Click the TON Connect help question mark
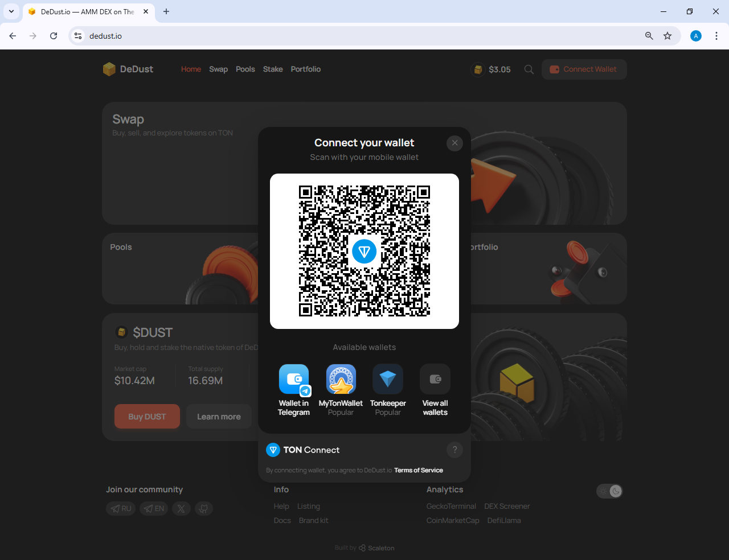This screenshot has width=729, height=560. [454, 450]
